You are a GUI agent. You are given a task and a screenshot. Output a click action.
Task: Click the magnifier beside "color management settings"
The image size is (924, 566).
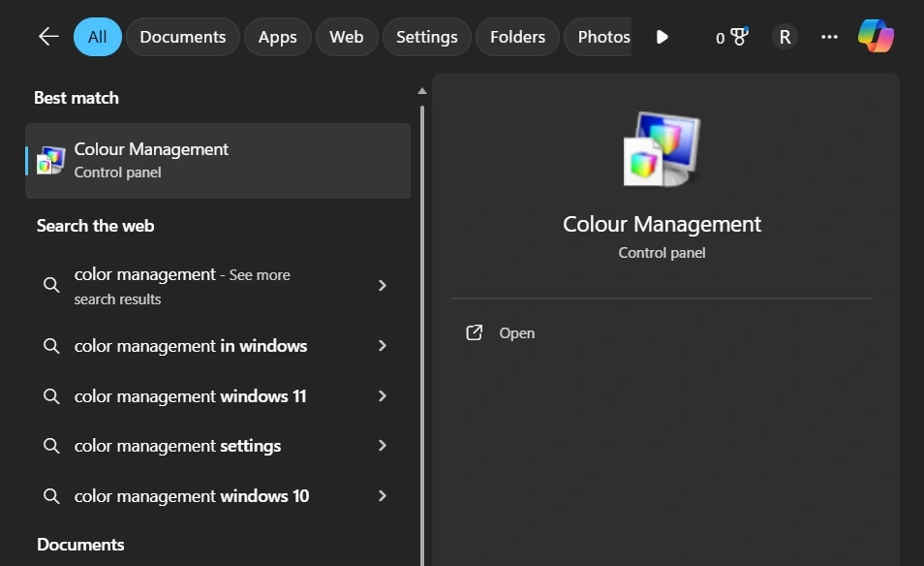coord(51,446)
